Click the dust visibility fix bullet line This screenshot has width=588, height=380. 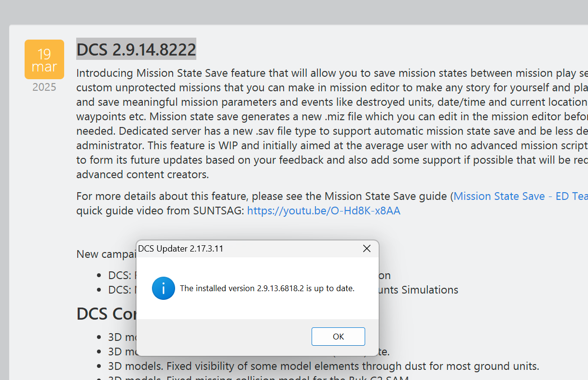[324, 366]
